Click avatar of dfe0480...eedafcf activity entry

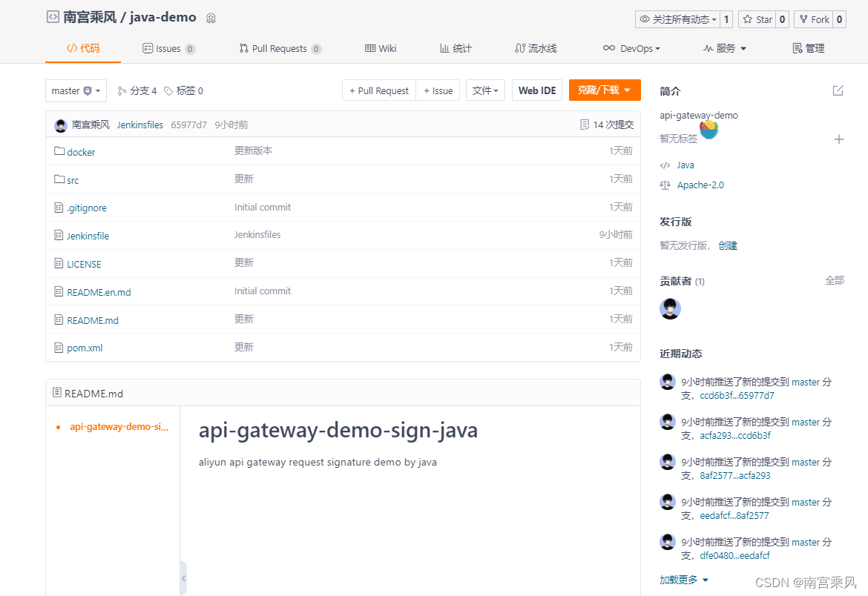click(x=668, y=542)
